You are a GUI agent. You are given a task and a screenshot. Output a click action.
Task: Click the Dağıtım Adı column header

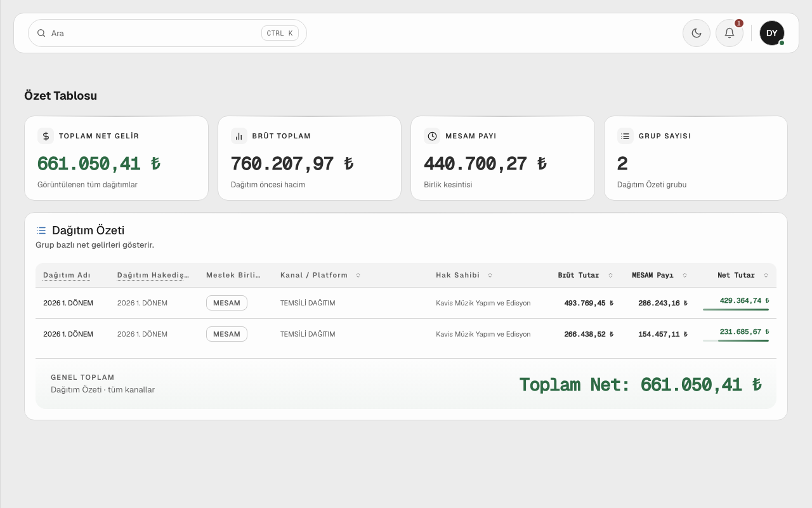[x=67, y=276]
